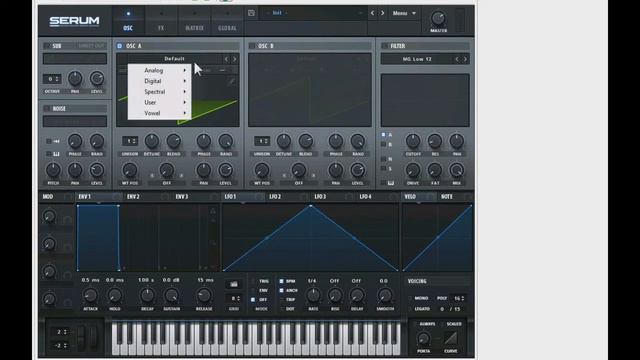The height and width of the screenshot is (360, 640).
Task: Click the MASTER volume knob
Action: (x=438, y=18)
